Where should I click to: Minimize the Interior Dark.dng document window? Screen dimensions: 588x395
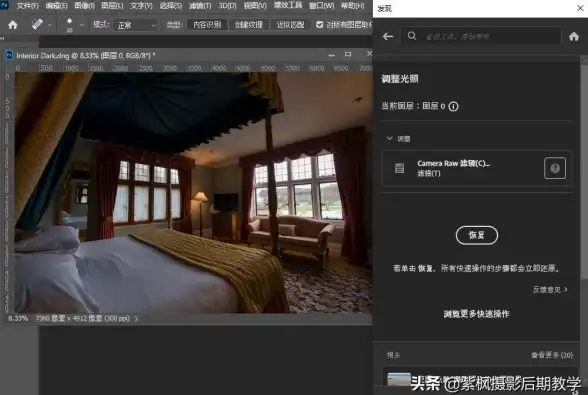tap(331, 55)
